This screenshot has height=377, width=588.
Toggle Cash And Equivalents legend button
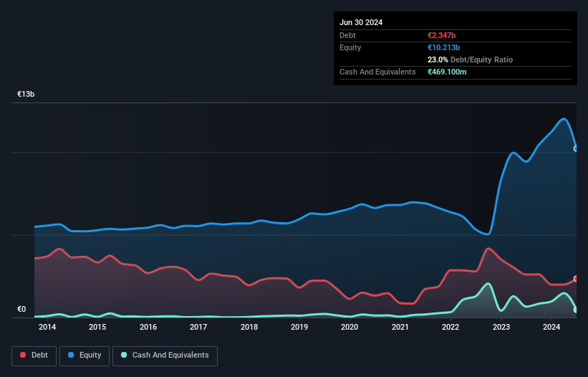click(165, 355)
